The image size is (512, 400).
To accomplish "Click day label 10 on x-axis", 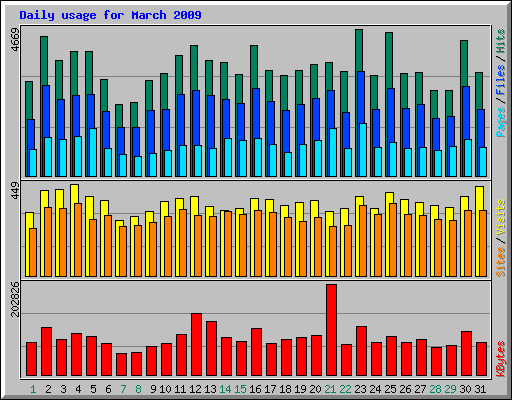I will [165, 389].
